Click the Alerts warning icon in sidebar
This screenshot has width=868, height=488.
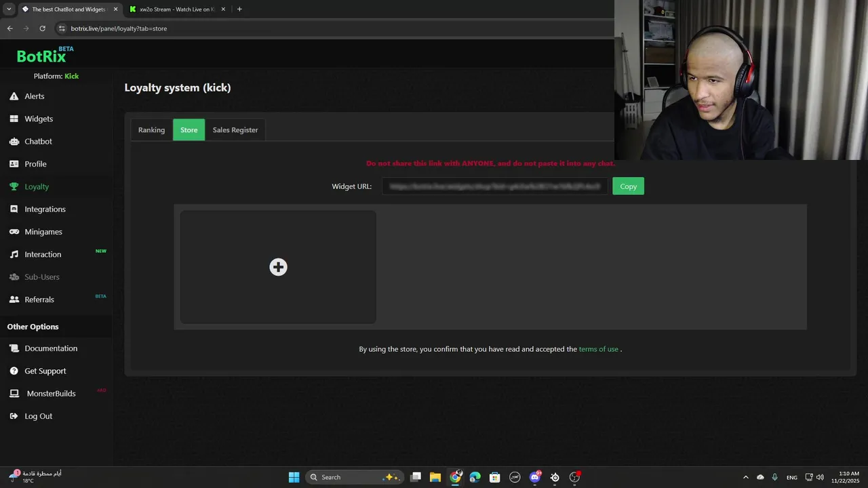pyautogui.click(x=14, y=96)
